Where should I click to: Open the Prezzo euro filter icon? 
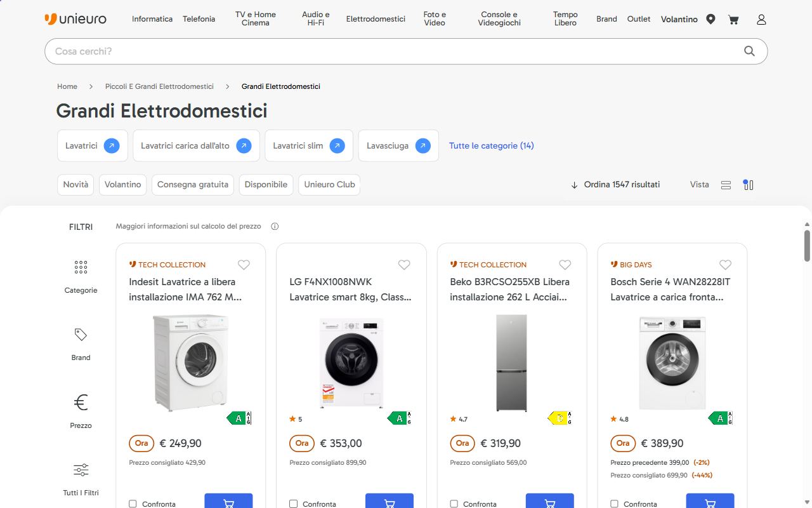[x=81, y=403]
